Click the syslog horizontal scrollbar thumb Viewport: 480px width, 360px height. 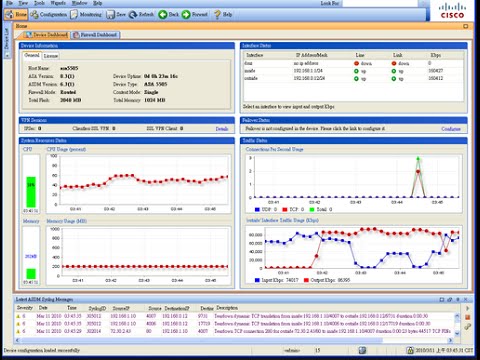click(201, 340)
